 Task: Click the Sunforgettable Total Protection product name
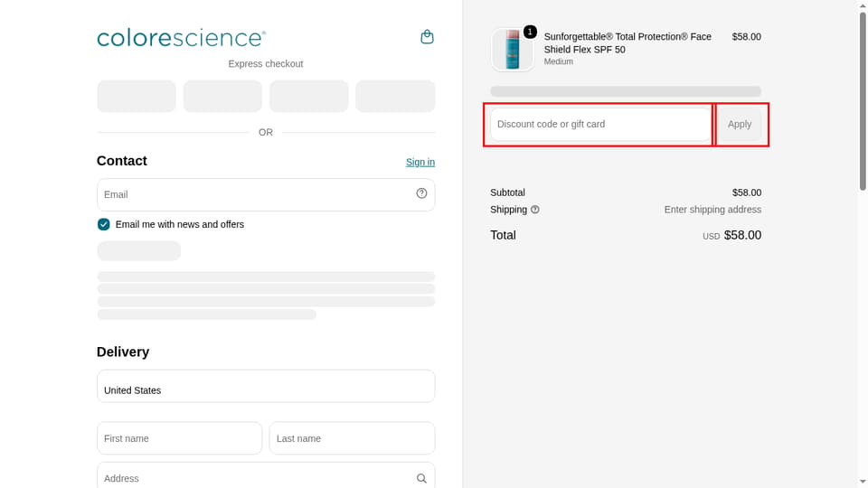pyautogui.click(x=627, y=43)
